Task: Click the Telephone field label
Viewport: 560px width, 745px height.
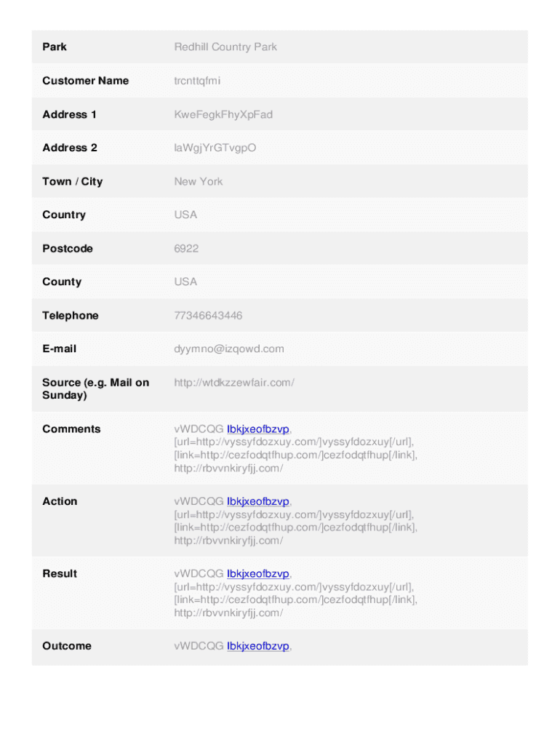Action: [x=71, y=316]
